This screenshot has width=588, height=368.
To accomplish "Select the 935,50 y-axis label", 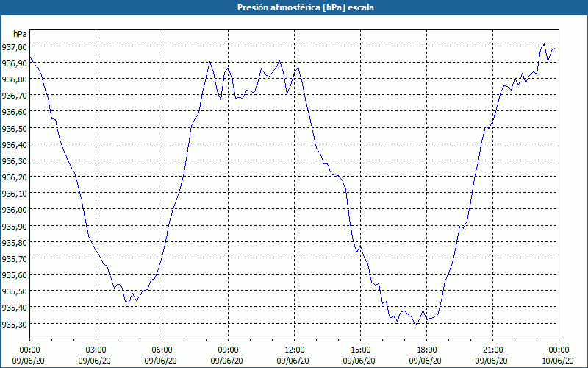I will tap(14, 291).
